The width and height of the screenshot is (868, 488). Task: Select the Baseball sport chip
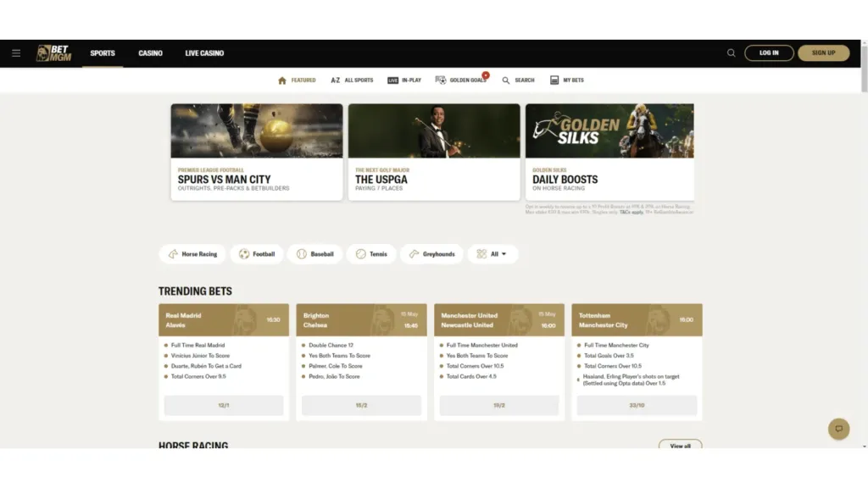point(315,254)
